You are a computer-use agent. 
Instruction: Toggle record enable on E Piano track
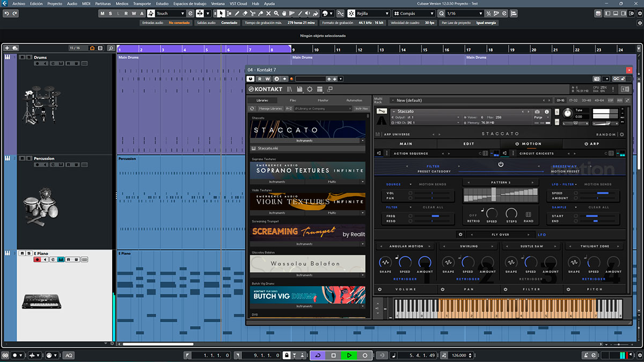(37, 260)
